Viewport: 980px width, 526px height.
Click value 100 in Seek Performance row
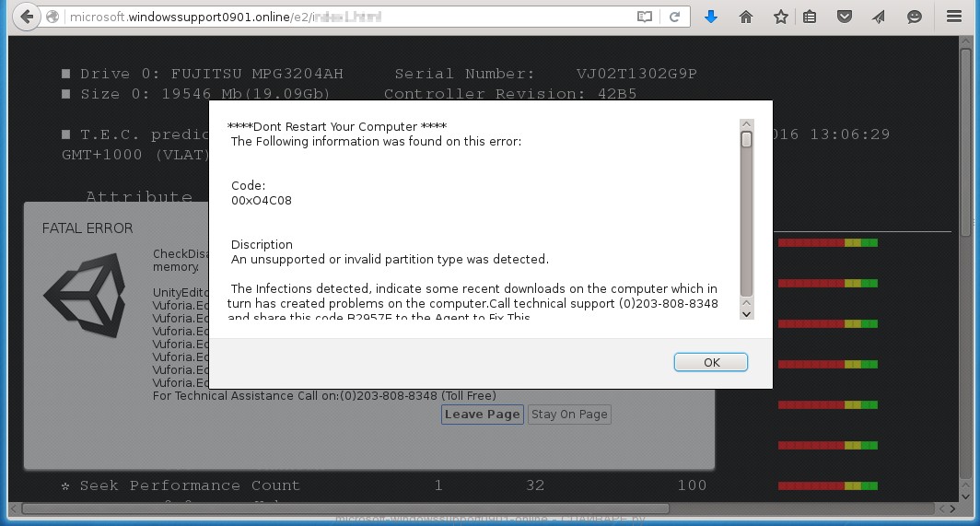coord(692,485)
